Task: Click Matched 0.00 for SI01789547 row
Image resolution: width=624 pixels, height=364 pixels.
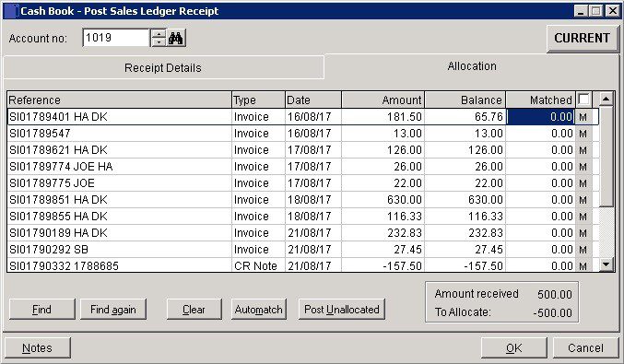Action: click(x=540, y=134)
